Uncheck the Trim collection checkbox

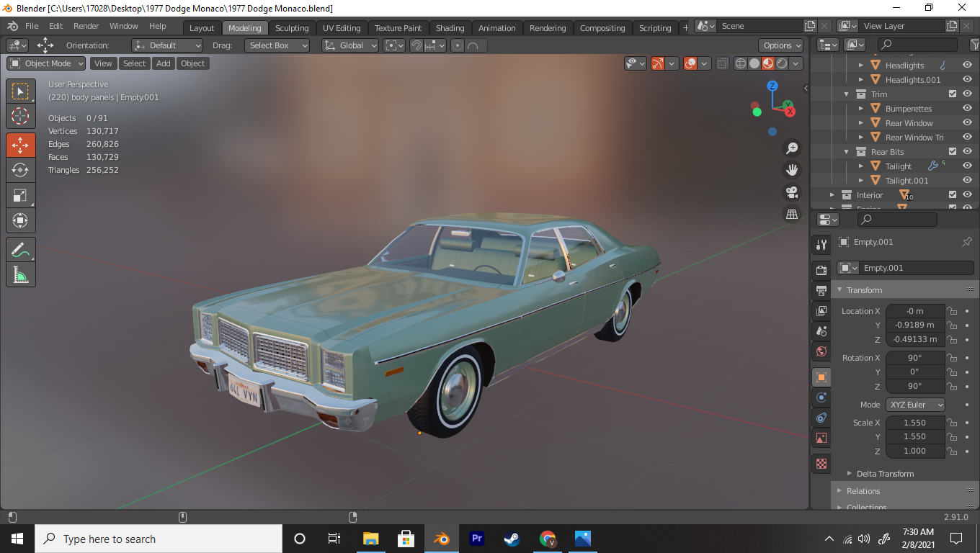click(x=953, y=94)
